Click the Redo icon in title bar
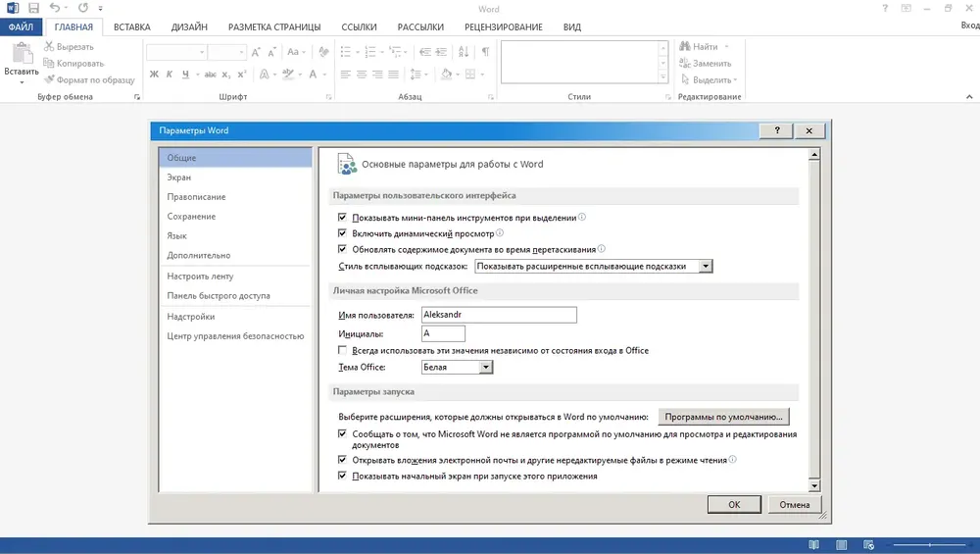 click(83, 8)
